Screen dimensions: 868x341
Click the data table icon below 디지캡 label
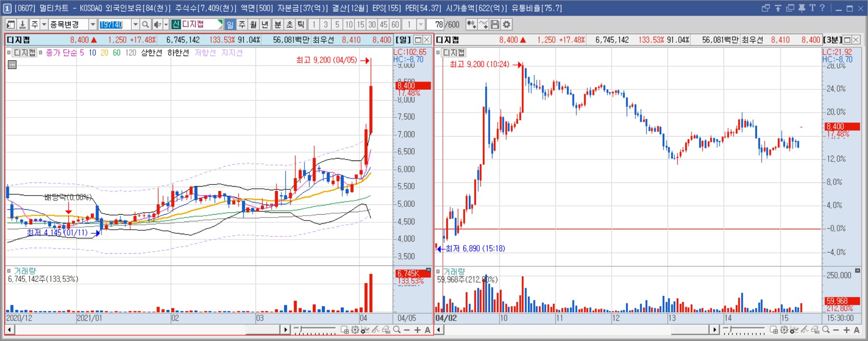pyautogui.click(x=12, y=64)
